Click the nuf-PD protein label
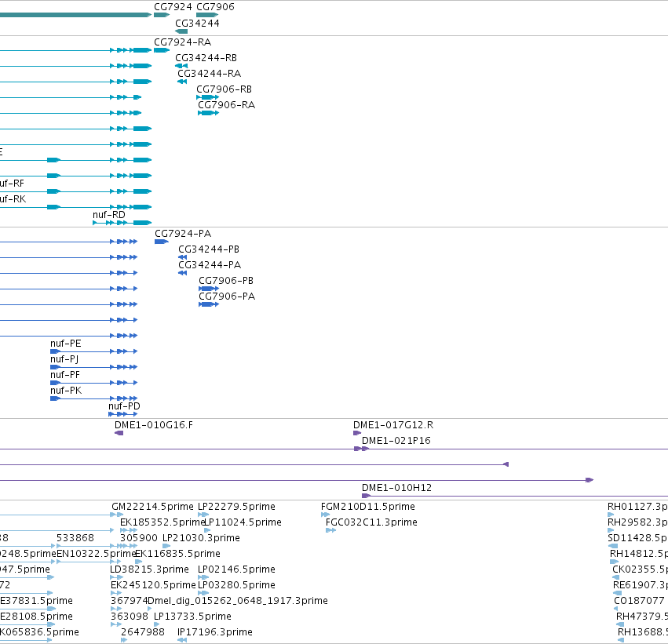Screen dimensions: 668x644 click(124, 406)
